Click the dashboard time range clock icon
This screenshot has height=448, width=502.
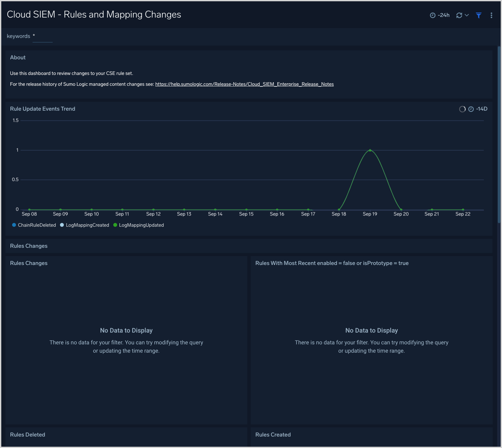tap(432, 15)
